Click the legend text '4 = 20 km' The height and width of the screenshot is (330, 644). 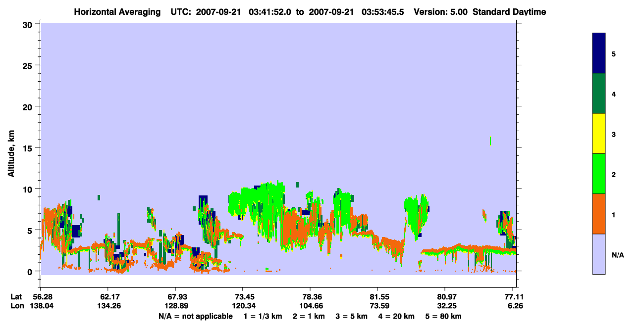click(396, 316)
